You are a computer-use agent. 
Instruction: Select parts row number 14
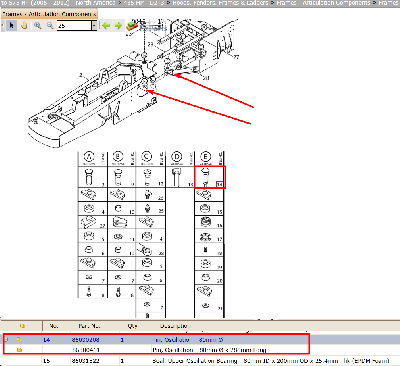coord(47,340)
